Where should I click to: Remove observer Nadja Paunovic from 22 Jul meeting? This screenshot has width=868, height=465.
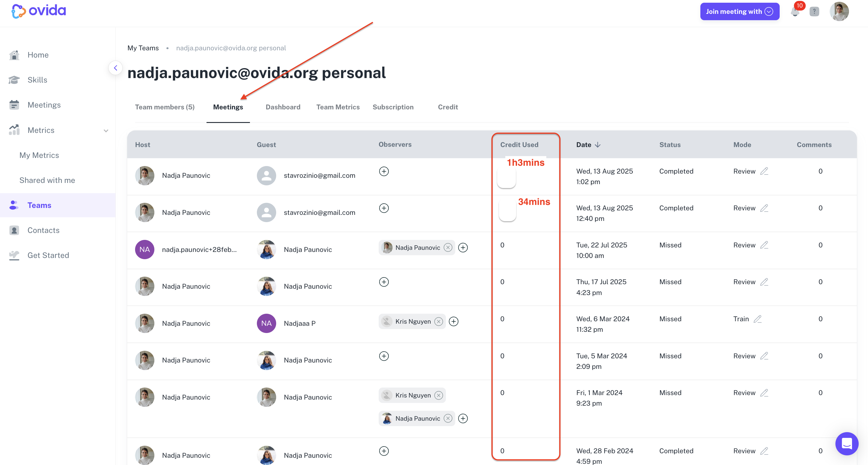(448, 248)
